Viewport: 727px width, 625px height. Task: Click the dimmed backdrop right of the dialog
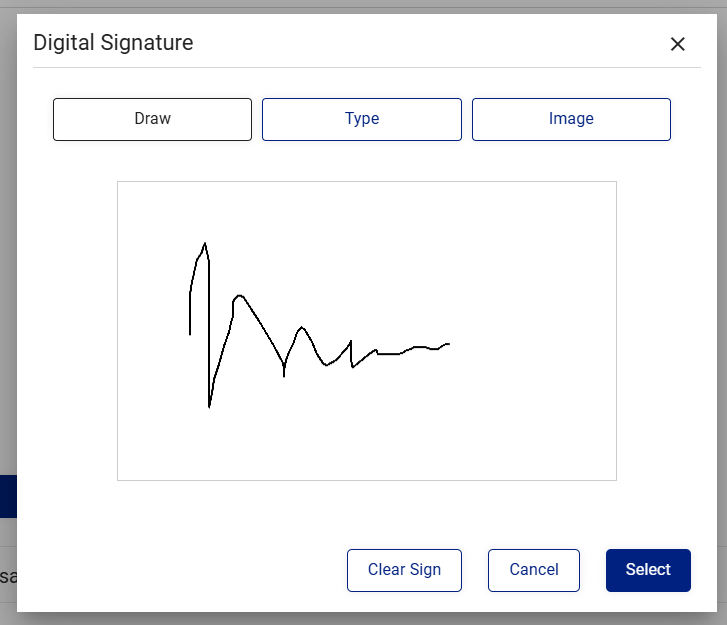pos(722,312)
